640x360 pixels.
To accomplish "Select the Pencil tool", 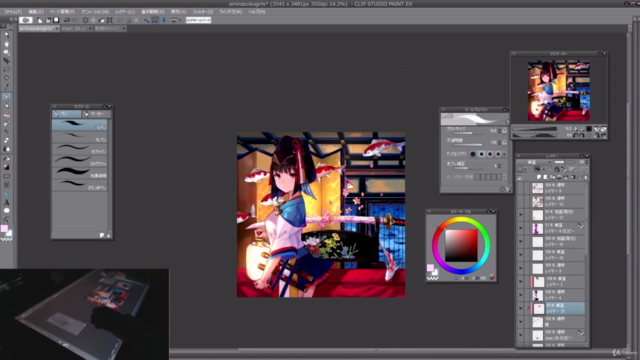I will [7, 106].
